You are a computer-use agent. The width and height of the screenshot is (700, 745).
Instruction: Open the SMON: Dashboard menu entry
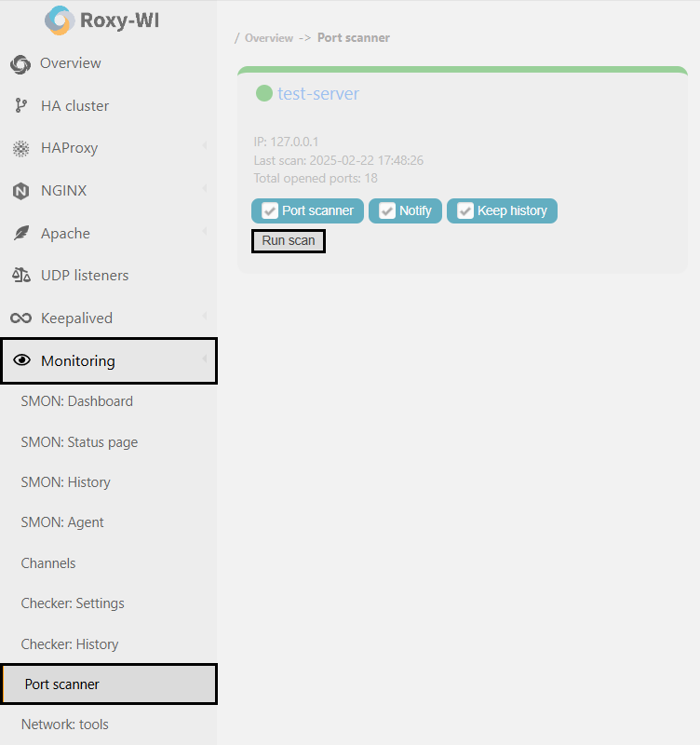pos(77,400)
